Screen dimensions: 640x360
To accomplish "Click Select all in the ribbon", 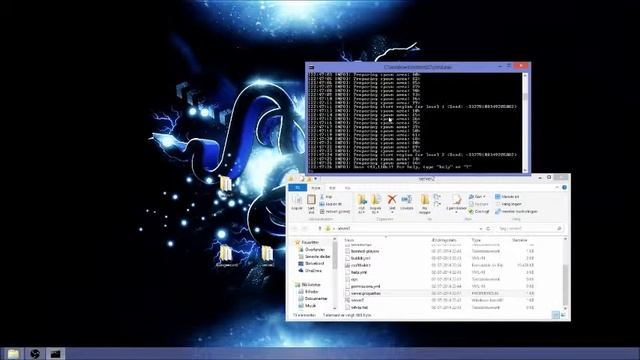I will (x=507, y=197).
